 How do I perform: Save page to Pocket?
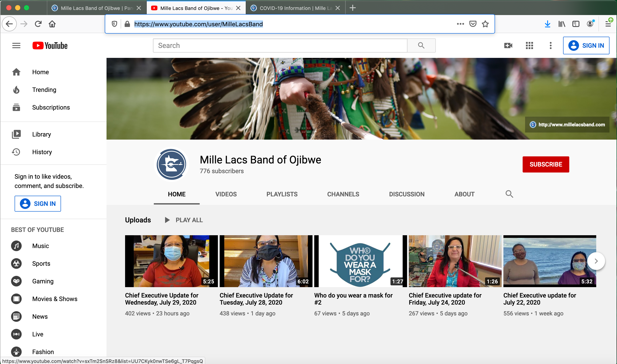473,24
